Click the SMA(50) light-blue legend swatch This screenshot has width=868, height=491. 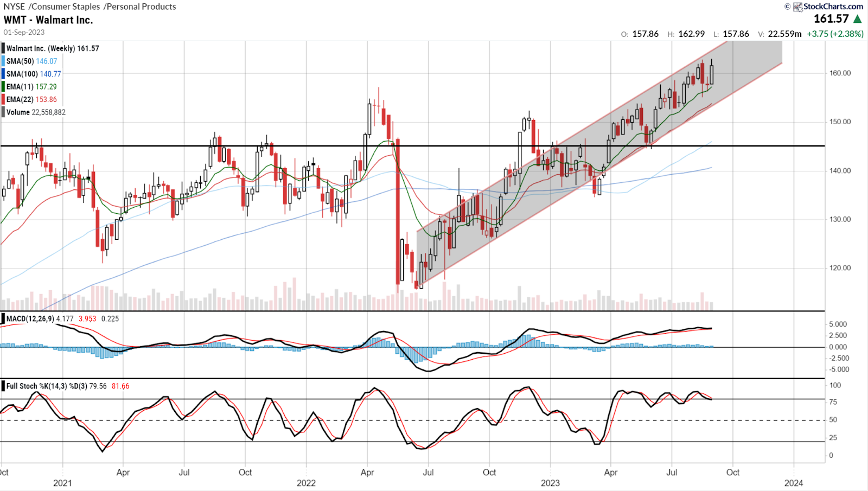(x=3, y=61)
